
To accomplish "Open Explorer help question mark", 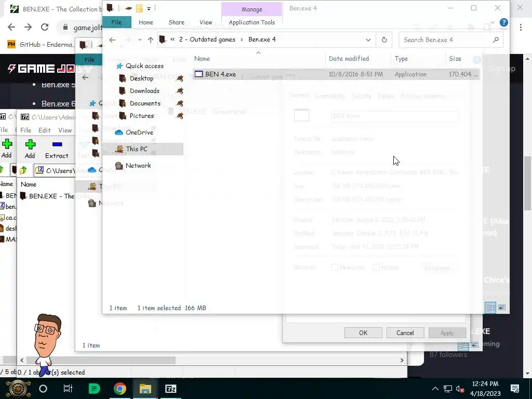I will coord(504,22).
